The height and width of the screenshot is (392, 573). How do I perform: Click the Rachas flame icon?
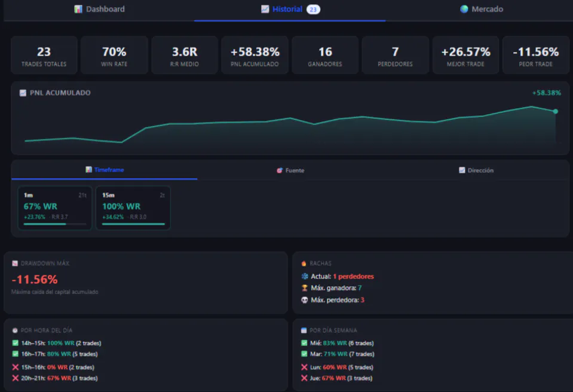[304, 264]
